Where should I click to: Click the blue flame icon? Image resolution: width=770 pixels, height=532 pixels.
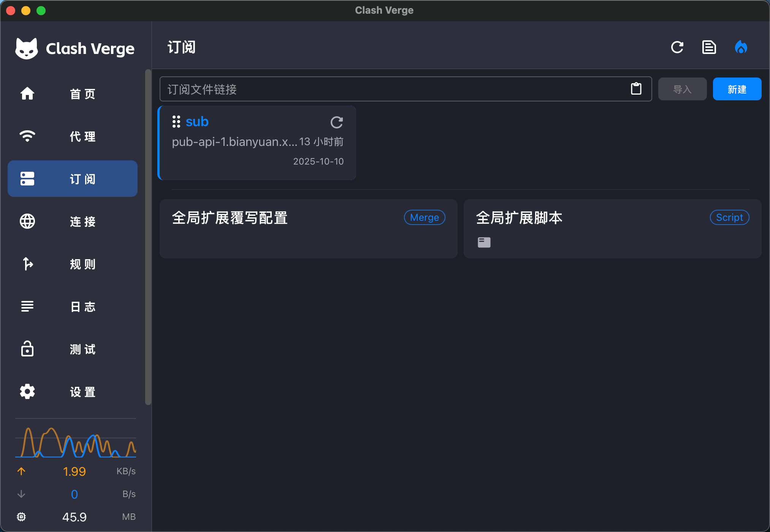click(x=741, y=47)
